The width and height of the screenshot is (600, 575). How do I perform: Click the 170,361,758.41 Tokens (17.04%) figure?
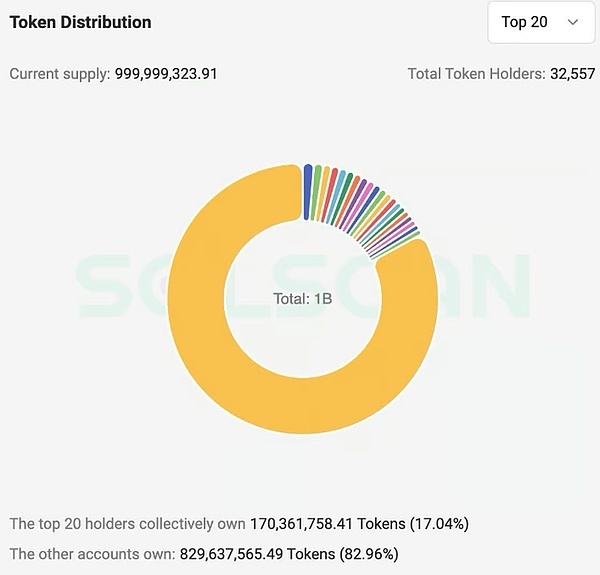tap(359, 524)
